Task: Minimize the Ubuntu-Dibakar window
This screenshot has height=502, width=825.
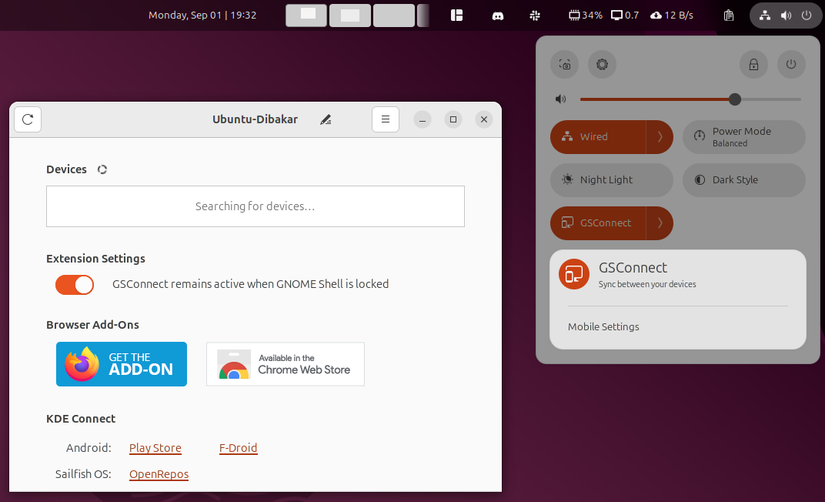Action: pos(422,119)
